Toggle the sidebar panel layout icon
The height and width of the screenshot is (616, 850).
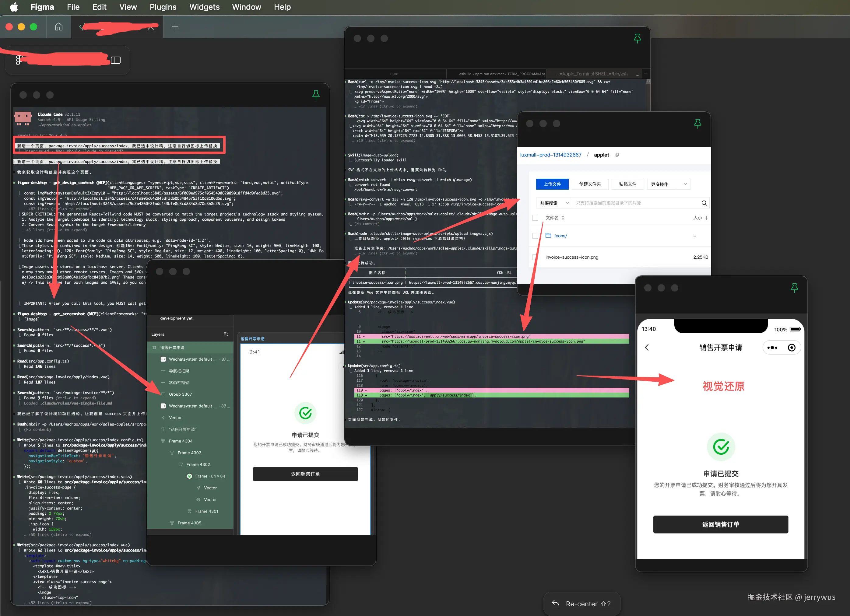coord(115,60)
